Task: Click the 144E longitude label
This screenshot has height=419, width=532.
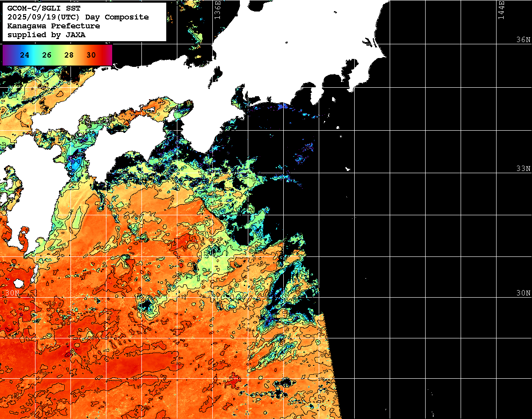Action: coord(501,10)
